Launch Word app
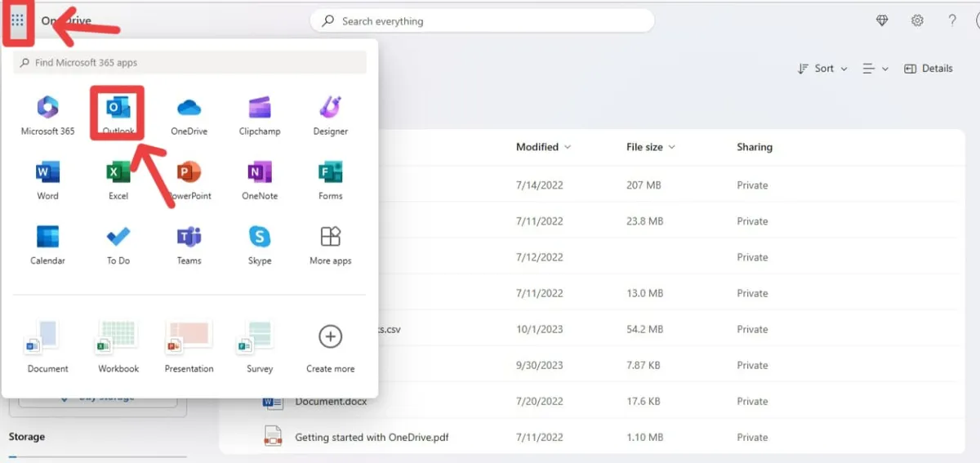 [47, 180]
